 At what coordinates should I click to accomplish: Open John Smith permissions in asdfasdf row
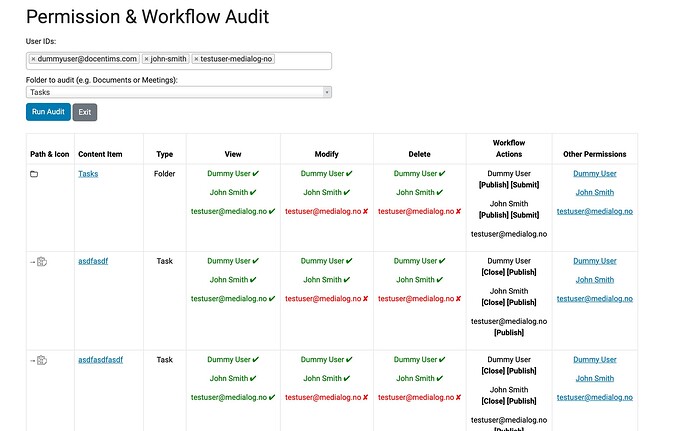tap(595, 280)
